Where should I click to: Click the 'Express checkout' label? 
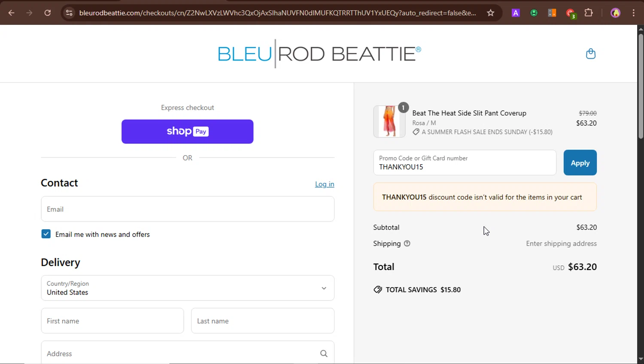[188, 108]
